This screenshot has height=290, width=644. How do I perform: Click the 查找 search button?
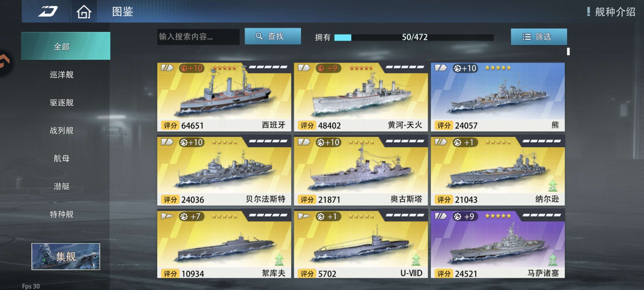pos(273,36)
